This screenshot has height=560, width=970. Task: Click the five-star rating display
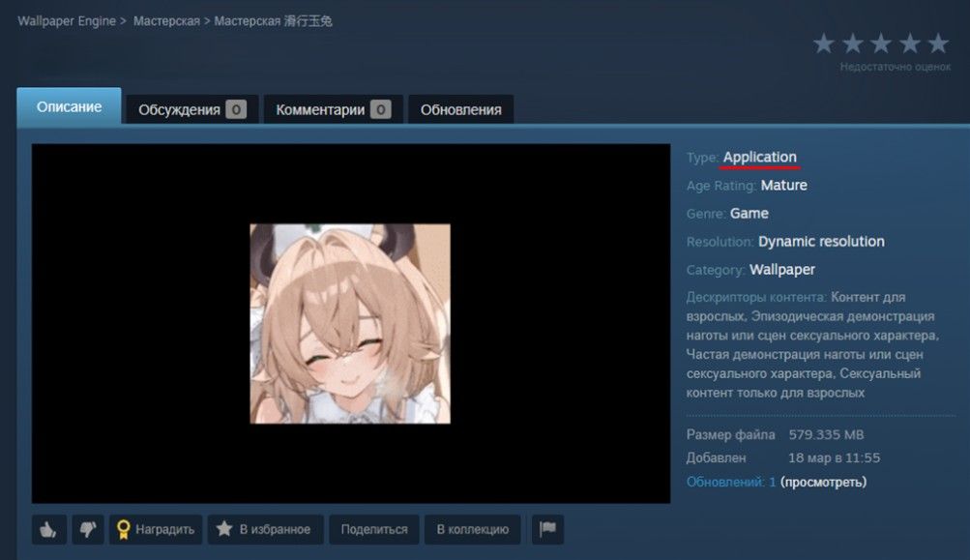coord(881,44)
